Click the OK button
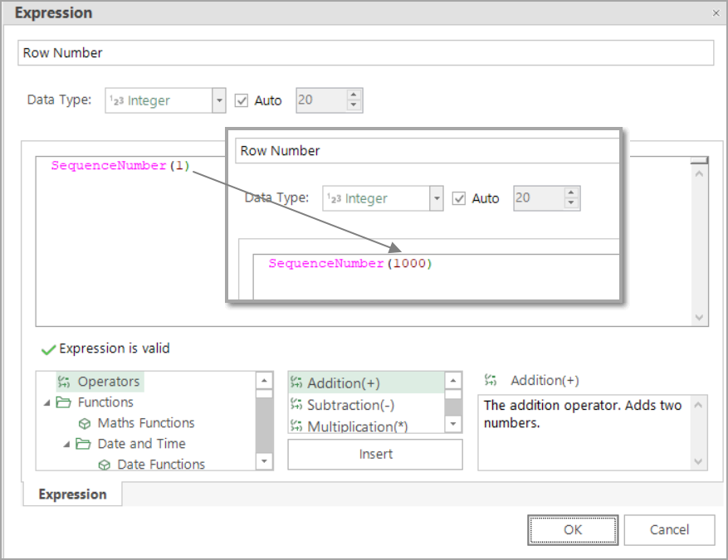This screenshot has width=728, height=560. tap(573, 530)
